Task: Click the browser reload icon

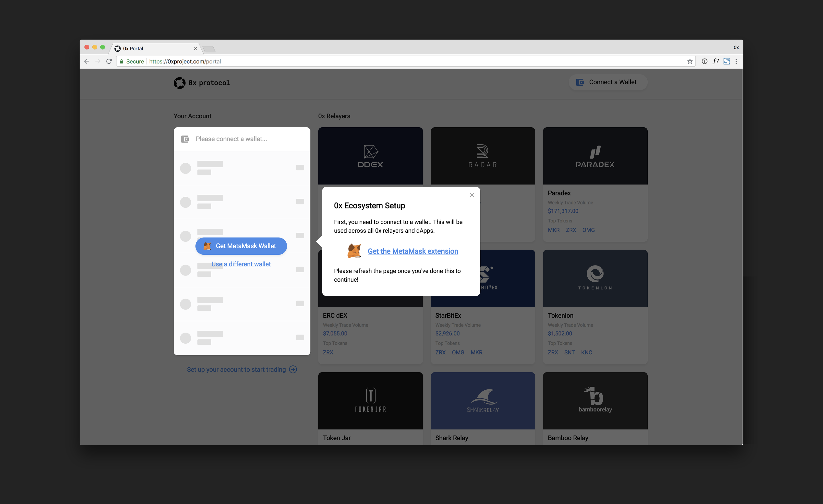Action: tap(109, 61)
